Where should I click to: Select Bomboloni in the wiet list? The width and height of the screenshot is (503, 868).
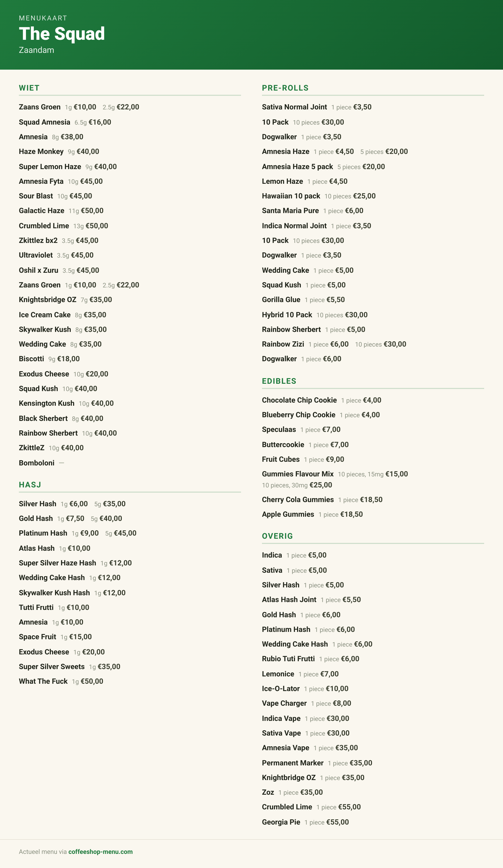click(x=36, y=463)
